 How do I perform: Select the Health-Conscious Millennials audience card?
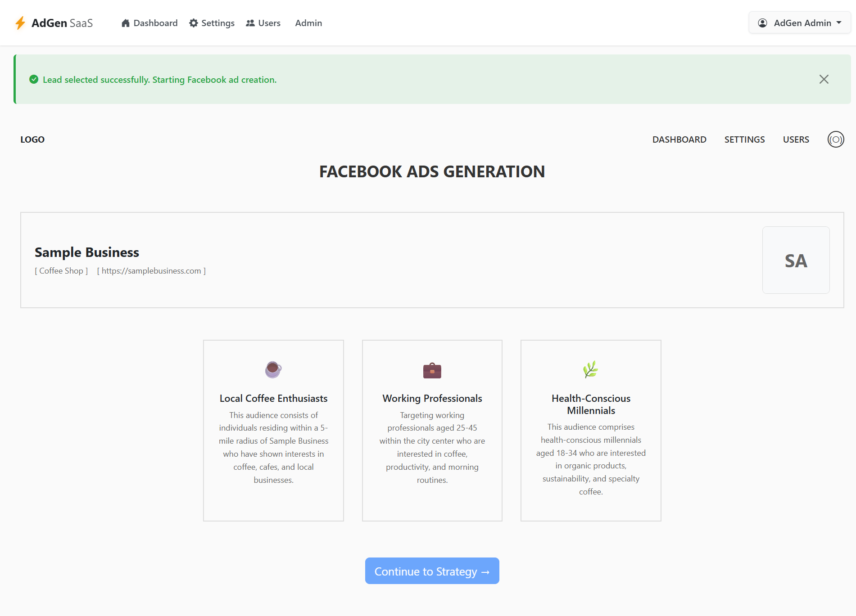click(591, 431)
